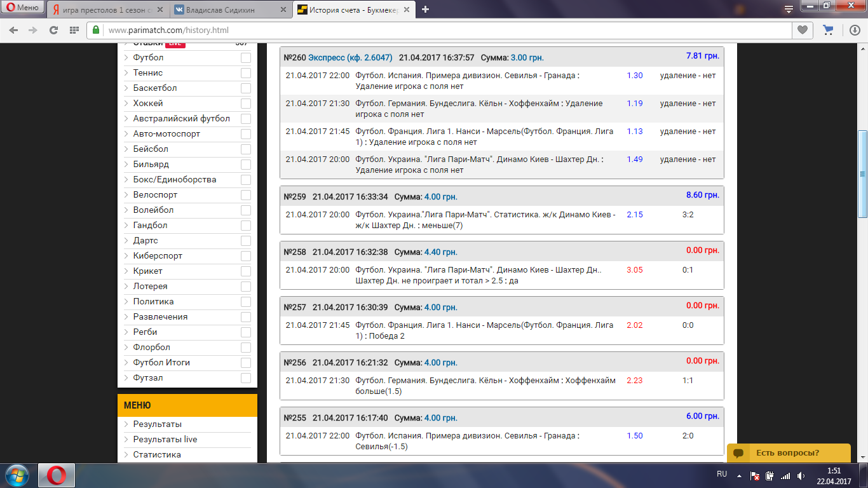Open downloads with the arrow icon
The width and height of the screenshot is (868, 488).
tap(855, 30)
